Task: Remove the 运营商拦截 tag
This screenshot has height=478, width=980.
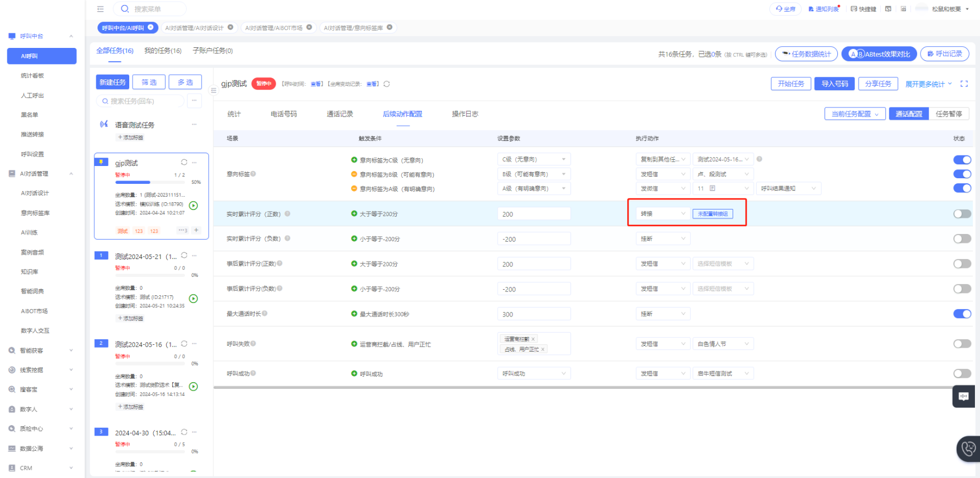Action: [533, 339]
